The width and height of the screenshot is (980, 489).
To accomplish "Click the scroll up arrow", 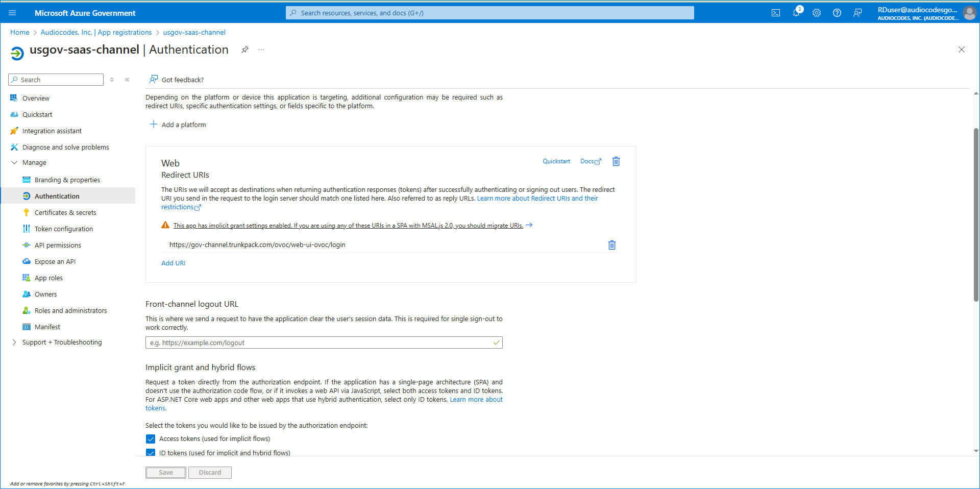I will click(976, 93).
